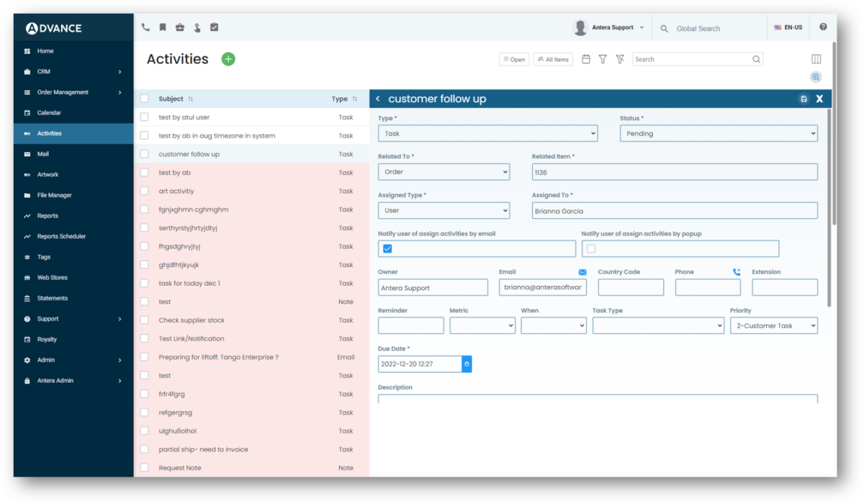Open the Status dropdown showing Pending
The image size is (864, 504).
(719, 133)
